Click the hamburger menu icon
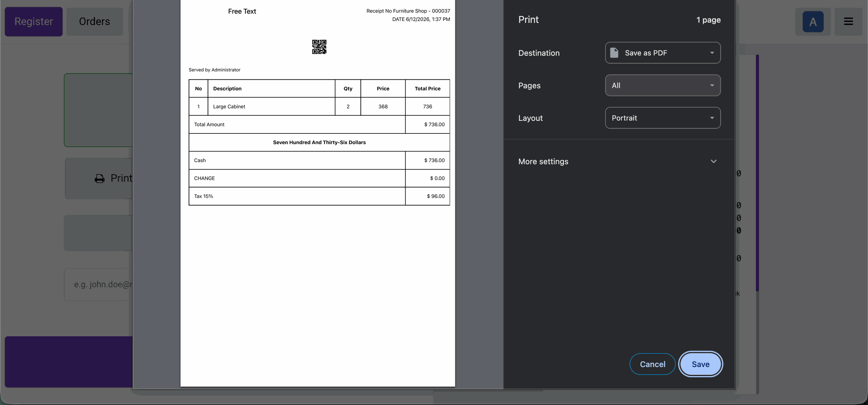This screenshot has height=405, width=868. (848, 21)
